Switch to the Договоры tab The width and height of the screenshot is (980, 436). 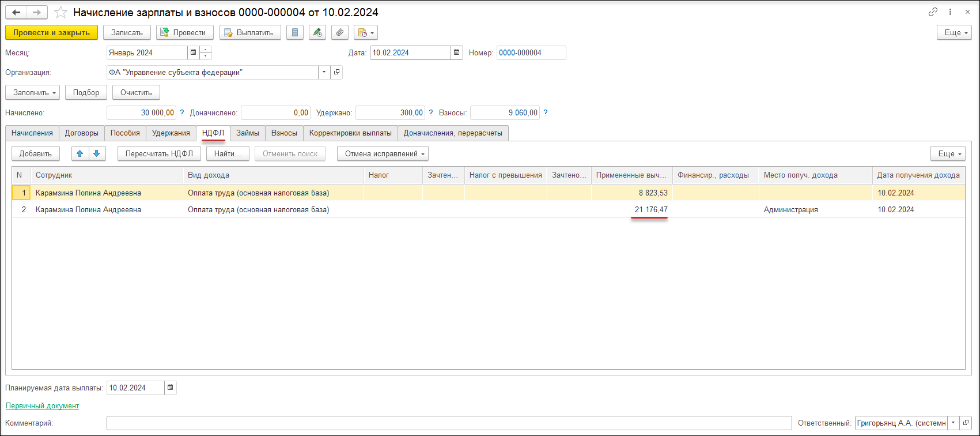81,133
